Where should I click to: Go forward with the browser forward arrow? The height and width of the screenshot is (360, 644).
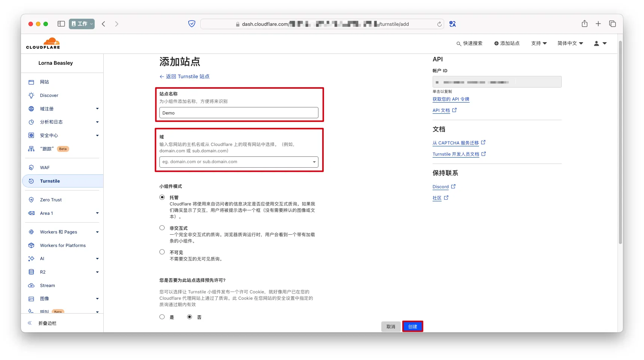117,24
